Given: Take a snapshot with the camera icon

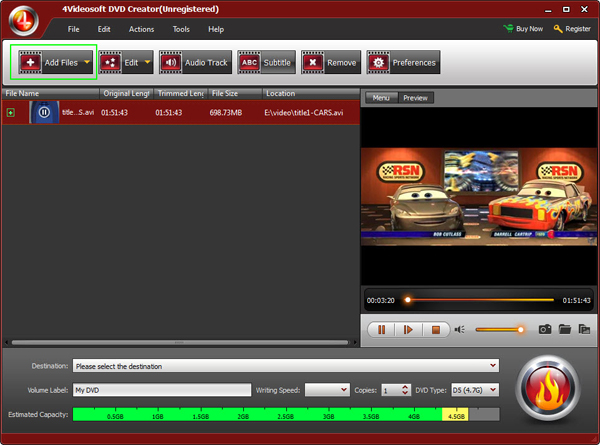Looking at the screenshot, I should point(545,329).
